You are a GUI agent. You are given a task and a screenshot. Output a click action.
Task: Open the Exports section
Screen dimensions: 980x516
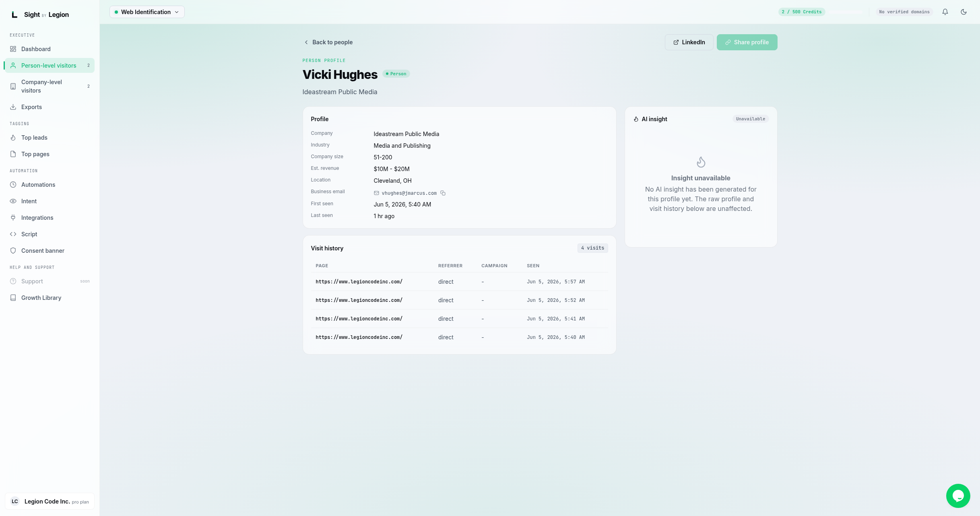pos(50,107)
